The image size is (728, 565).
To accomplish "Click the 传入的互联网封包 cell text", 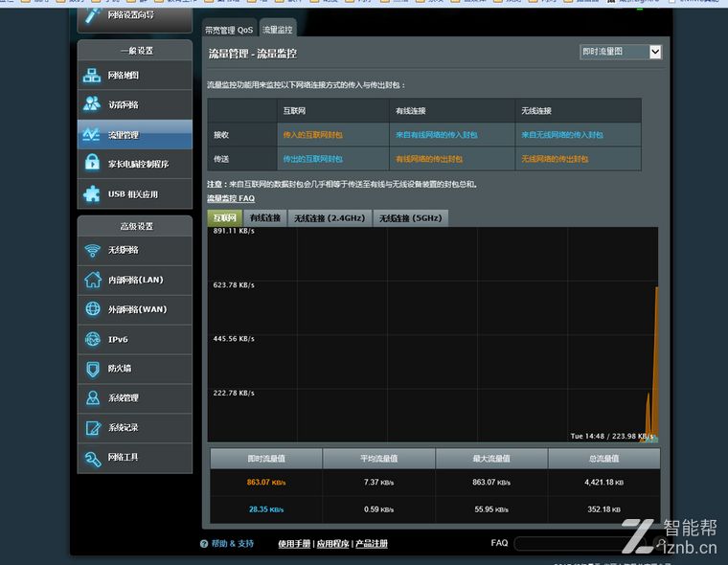I will point(313,135).
